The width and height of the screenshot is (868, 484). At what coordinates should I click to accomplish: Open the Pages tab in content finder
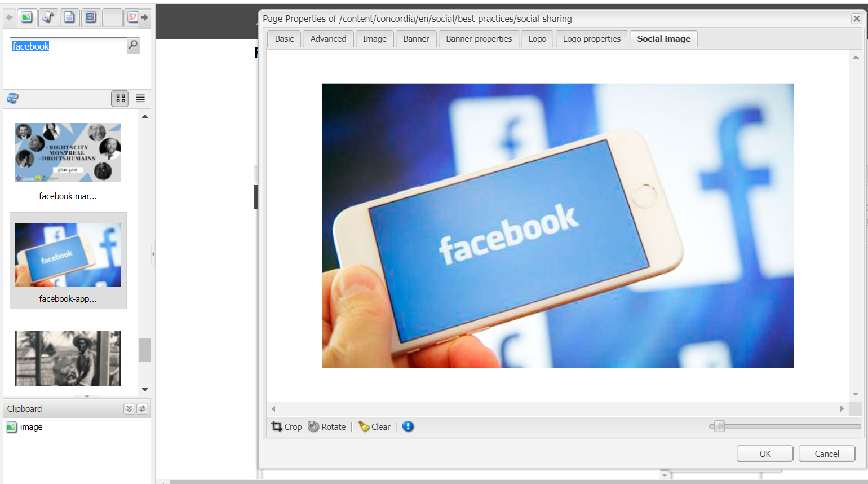[69, 17]
